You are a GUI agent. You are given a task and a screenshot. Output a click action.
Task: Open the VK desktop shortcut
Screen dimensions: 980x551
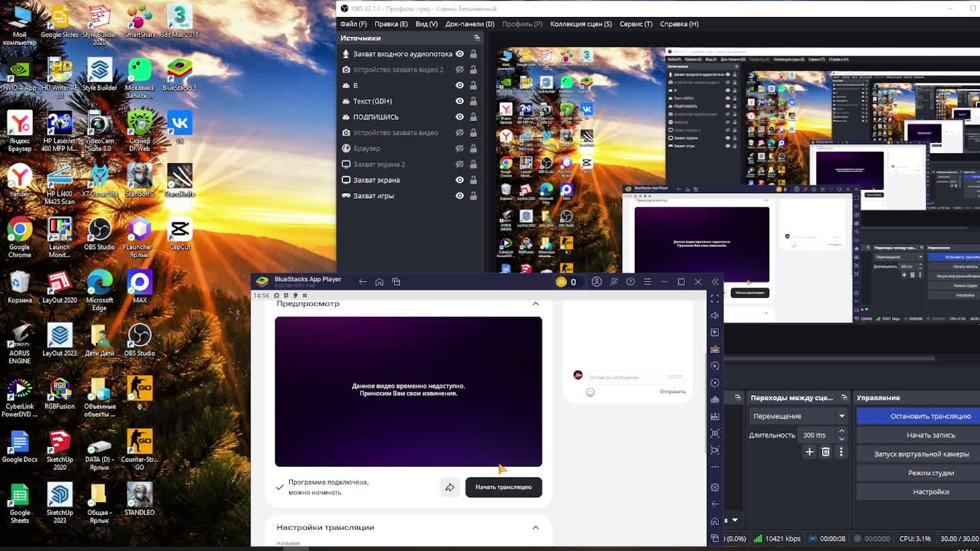pyautogui.click(x=180, y=128)
